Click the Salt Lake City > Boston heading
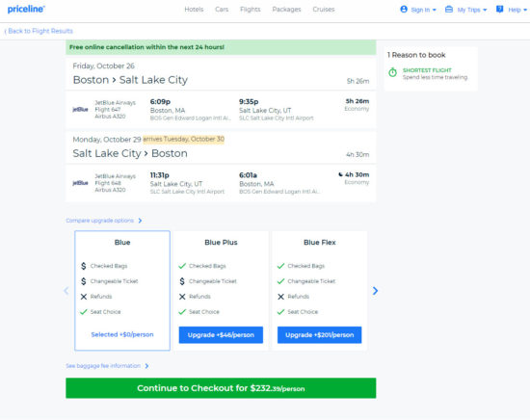 click(130, 153)
